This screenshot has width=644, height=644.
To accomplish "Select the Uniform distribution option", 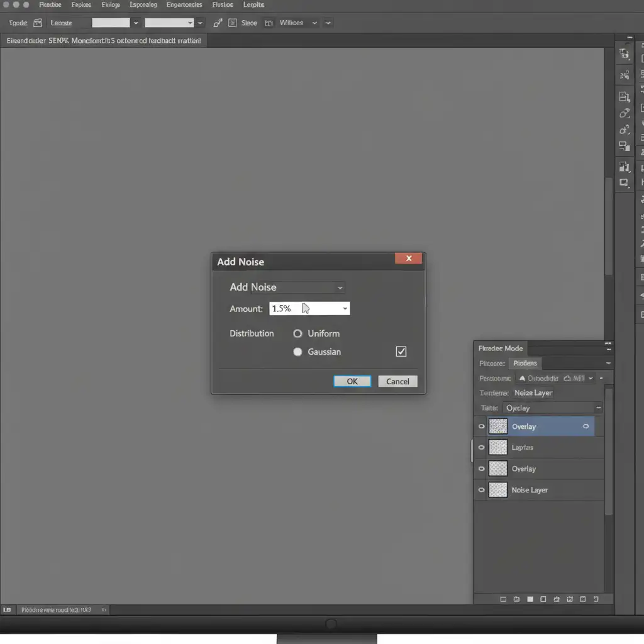I will (298, 334).
